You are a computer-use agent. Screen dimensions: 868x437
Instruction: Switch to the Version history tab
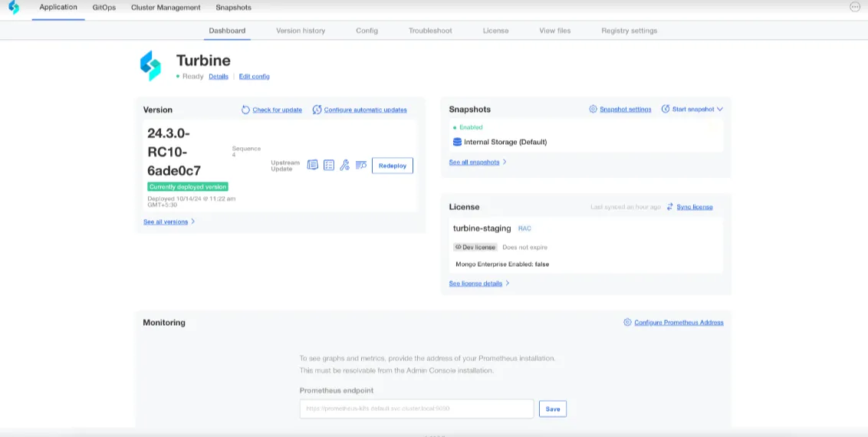click(x=301, y=31)
